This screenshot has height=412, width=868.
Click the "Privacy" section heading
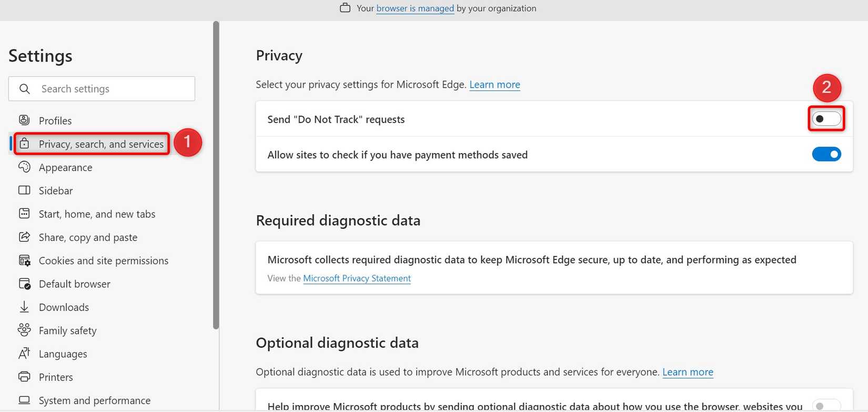click(279, 56)
